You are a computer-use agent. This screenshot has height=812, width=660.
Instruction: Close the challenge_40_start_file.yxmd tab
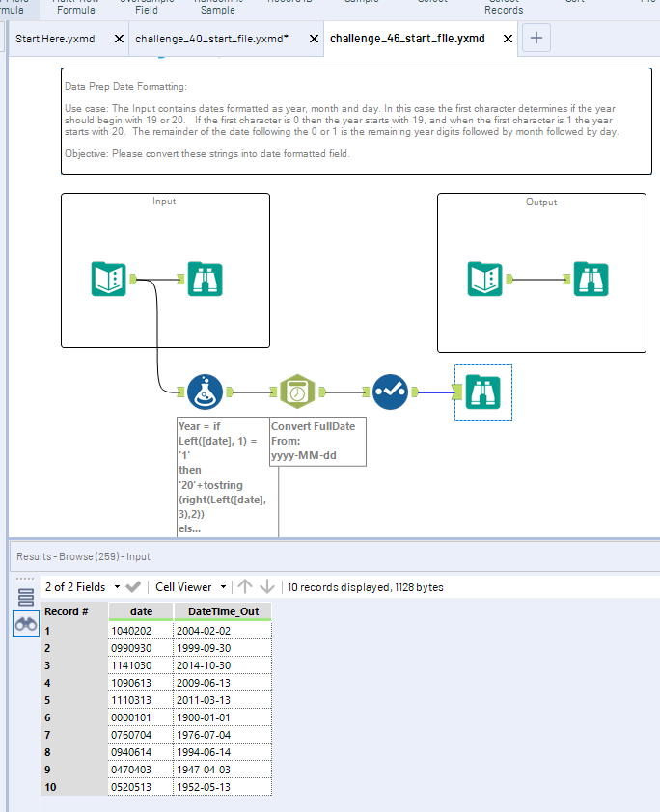tap(314, 39)
